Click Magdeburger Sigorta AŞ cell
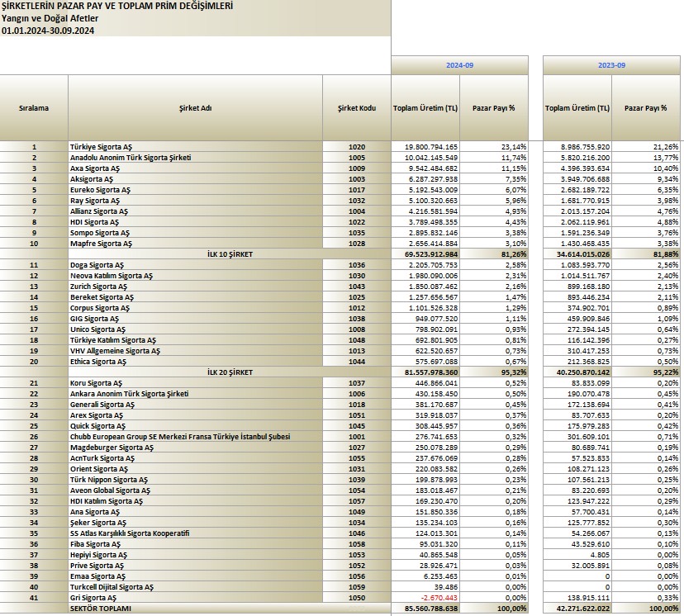The height and width of the screenshot is (616, 684). click(x=195, y=448)
